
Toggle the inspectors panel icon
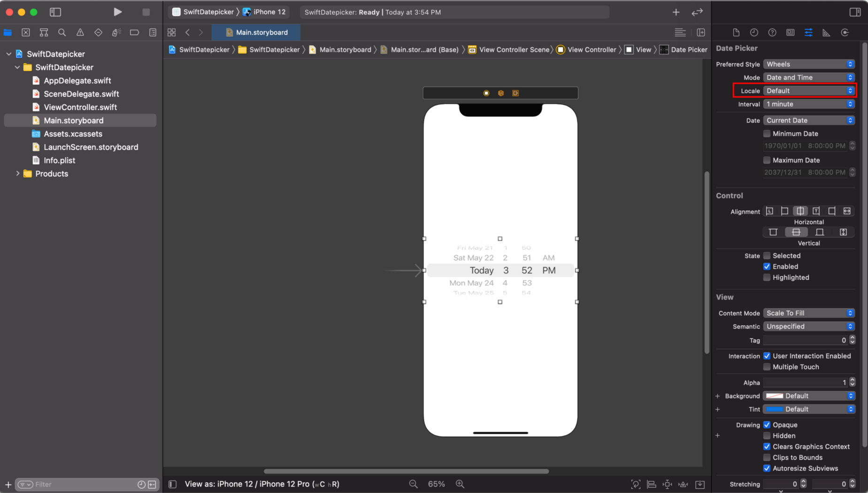pos(855,12)
